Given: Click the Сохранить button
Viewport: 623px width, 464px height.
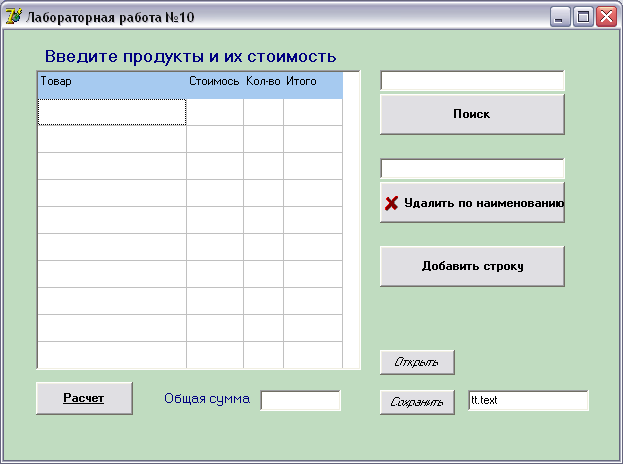Looking at the screenshot, I should pyautogui.click(x=417, y=402).
